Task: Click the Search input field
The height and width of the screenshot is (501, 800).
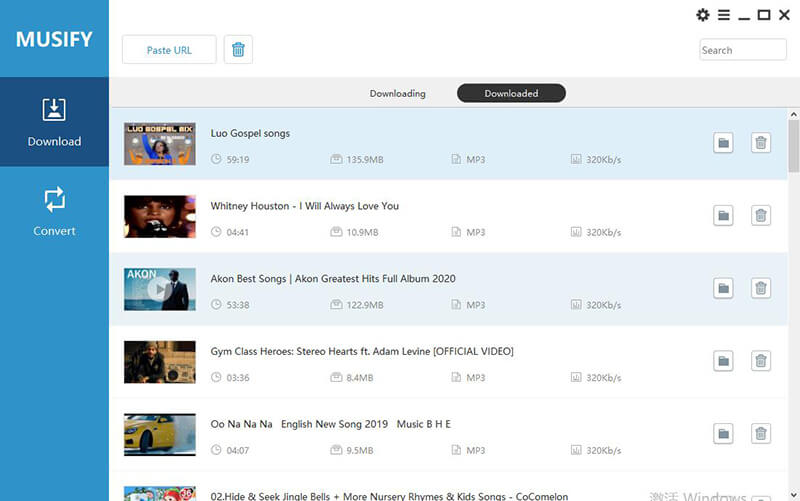Action: (x=743, y=50)
